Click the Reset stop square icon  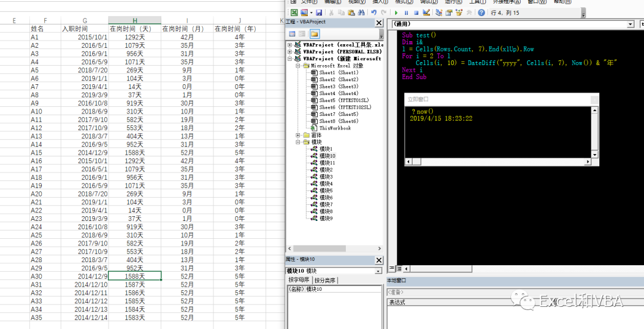416,13
